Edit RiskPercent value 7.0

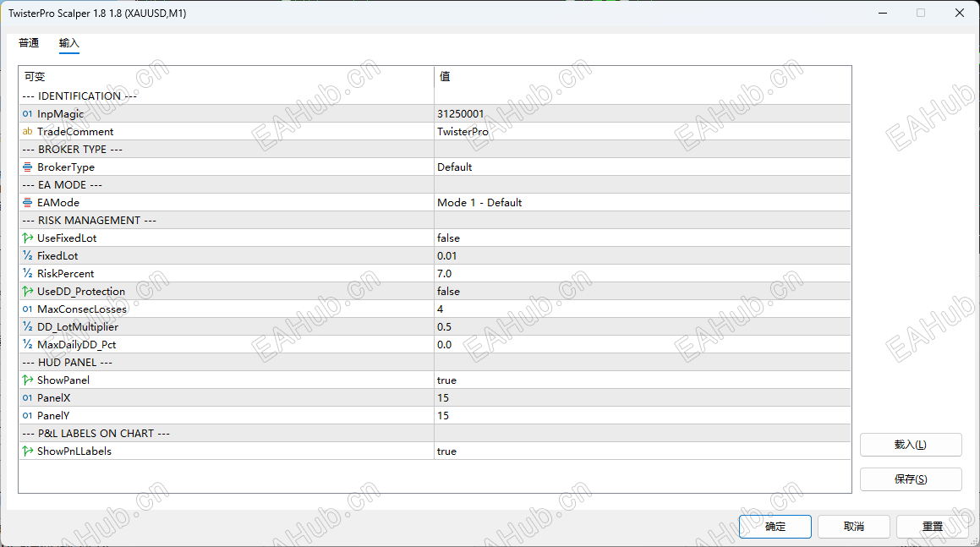[643, 273]
